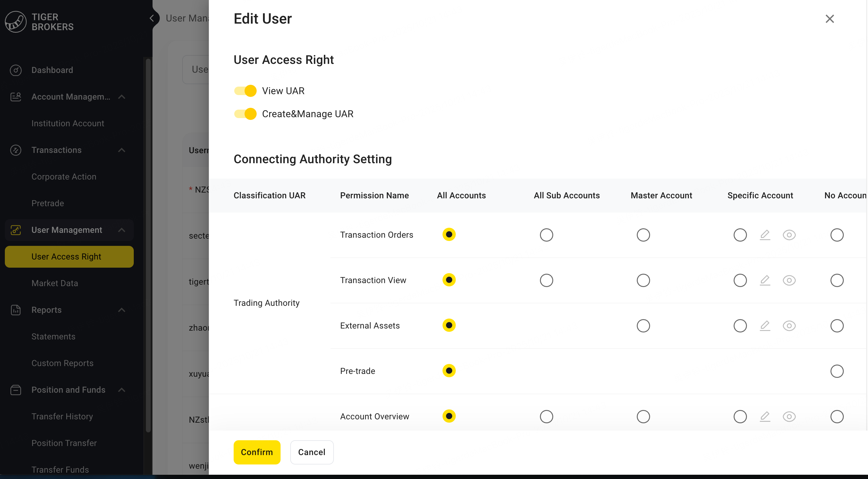Click the eye icon for Transaction View
Image resolution: width=868 pixels, height=479 pixels.
coord(789,280)
